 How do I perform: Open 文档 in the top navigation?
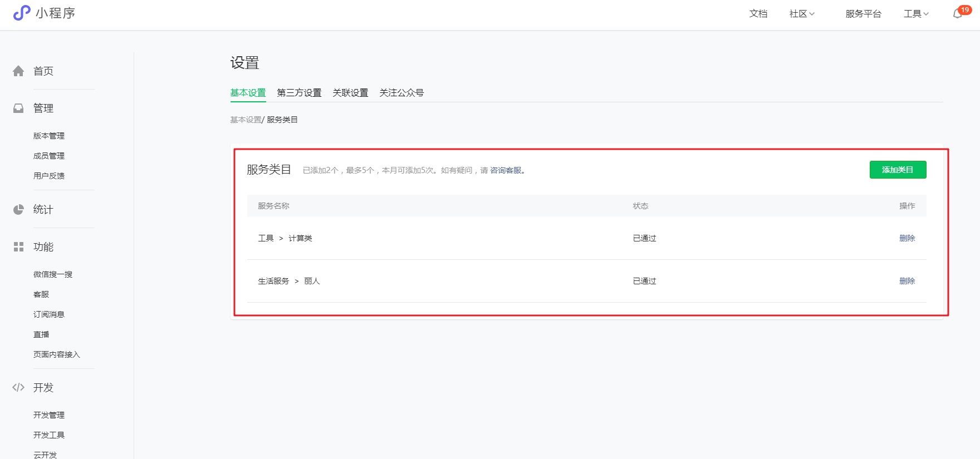(x=758, y=14)
